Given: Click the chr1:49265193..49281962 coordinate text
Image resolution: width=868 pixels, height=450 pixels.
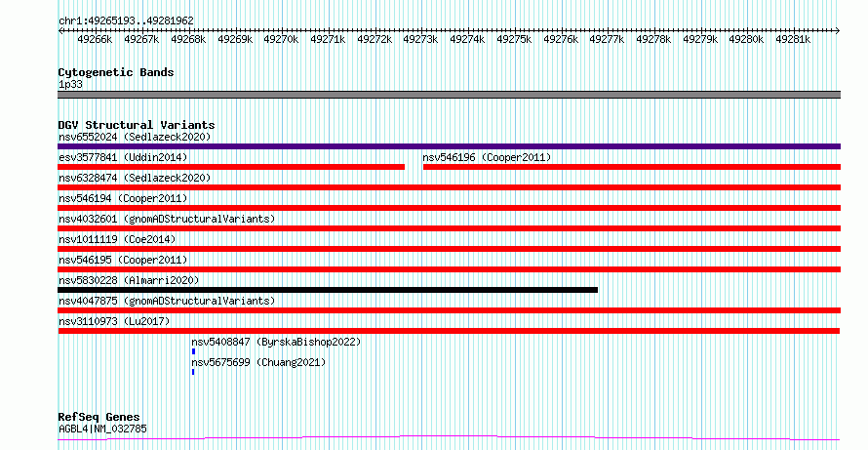Looking at the screenshot, I should tap(126, 20).
